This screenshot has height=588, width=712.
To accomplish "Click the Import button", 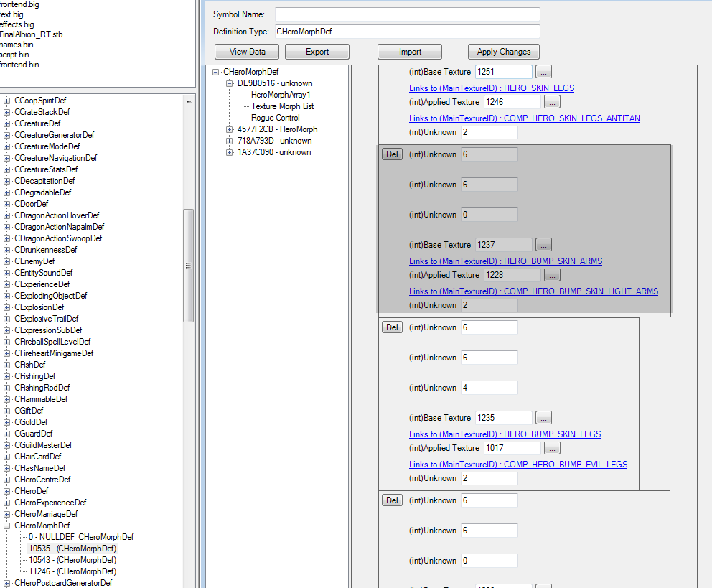I will click(410, 52).
